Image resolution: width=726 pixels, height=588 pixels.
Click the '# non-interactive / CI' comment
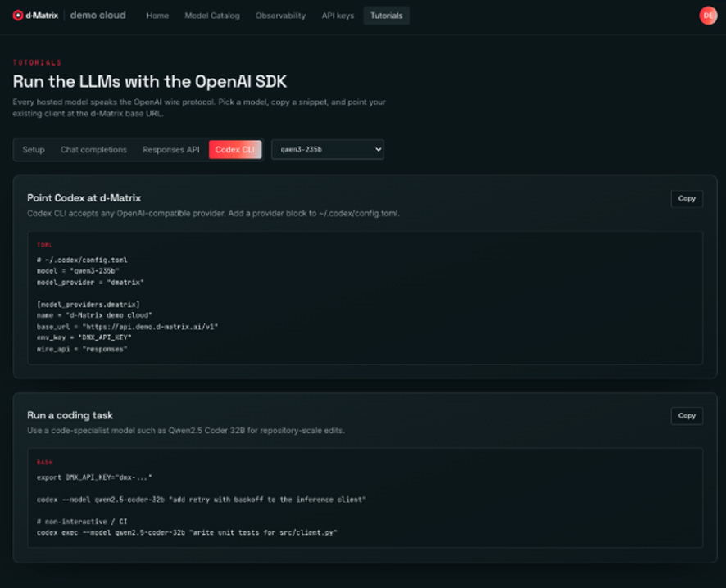point(82,522)
